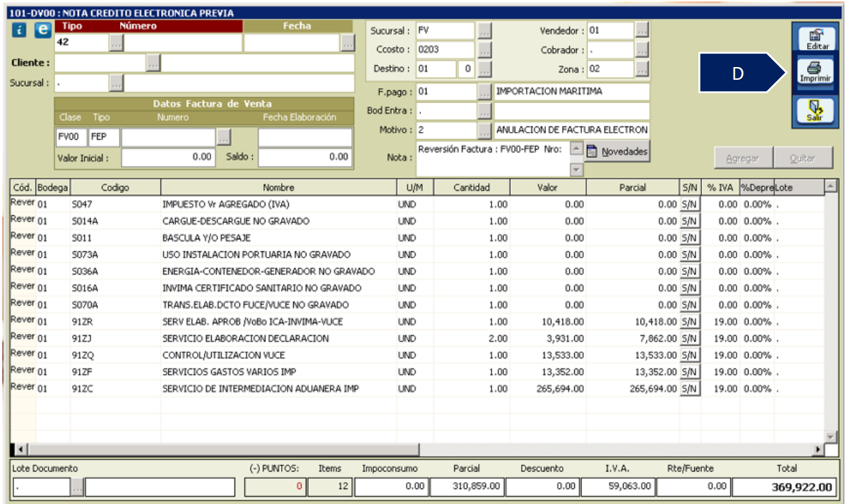Click the Fecha Elaboración field
Viewport: 846px width, 504px height.
click(305, 137)
